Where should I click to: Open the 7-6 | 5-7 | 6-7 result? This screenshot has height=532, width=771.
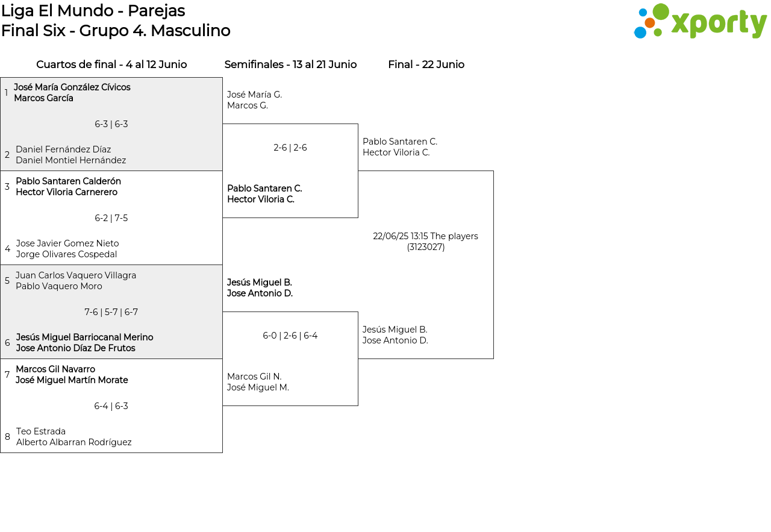tap(111, 312)
